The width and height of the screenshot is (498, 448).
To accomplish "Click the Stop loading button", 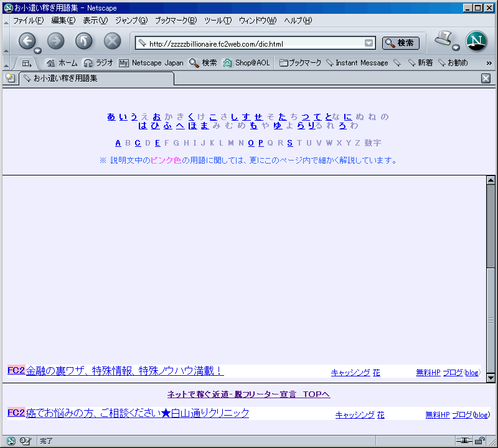I will [113, 41].
